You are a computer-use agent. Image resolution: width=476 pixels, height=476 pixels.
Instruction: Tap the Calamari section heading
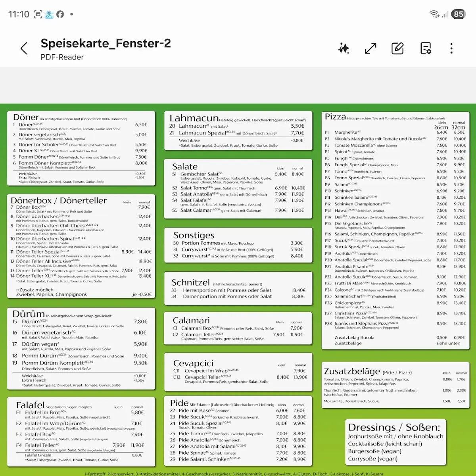pos(191,320)
